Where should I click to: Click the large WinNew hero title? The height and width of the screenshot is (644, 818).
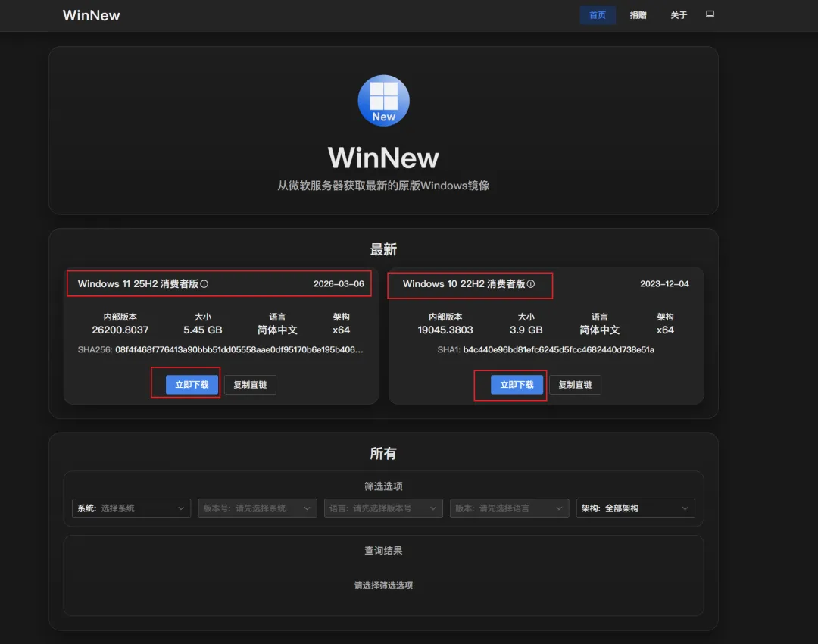pyautogui.click(x=383, y=158)
